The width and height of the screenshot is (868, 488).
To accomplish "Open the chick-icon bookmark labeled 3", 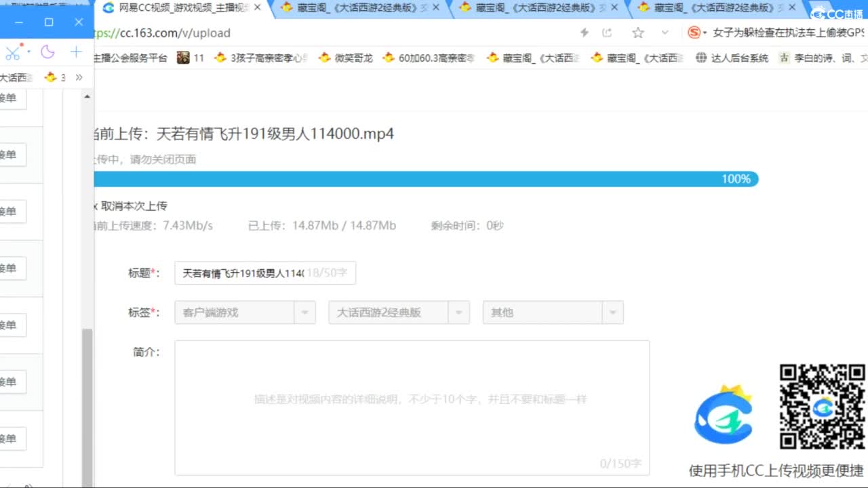I will click(x=55, y=77).
